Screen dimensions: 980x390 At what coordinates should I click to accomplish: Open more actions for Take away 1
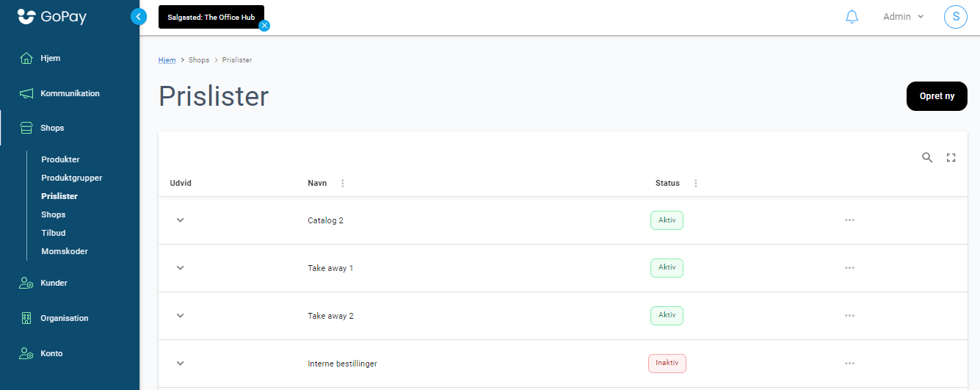point(849,268)
